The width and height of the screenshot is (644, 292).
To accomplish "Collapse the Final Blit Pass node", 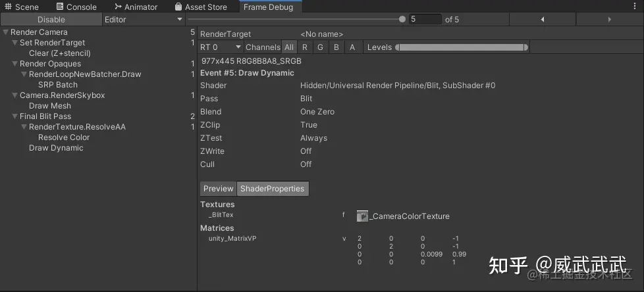I will [14, 116].
